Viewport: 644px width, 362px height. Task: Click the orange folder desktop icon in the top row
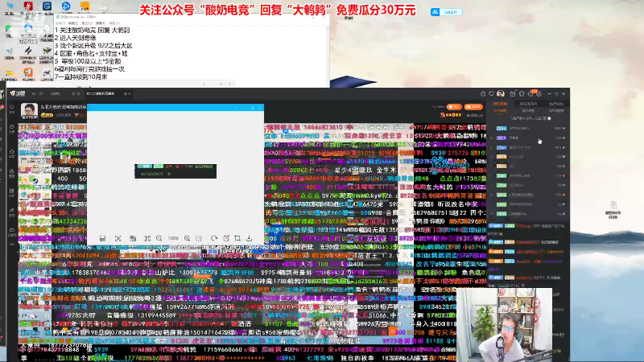pyautogui.click(x=85, y=6)
